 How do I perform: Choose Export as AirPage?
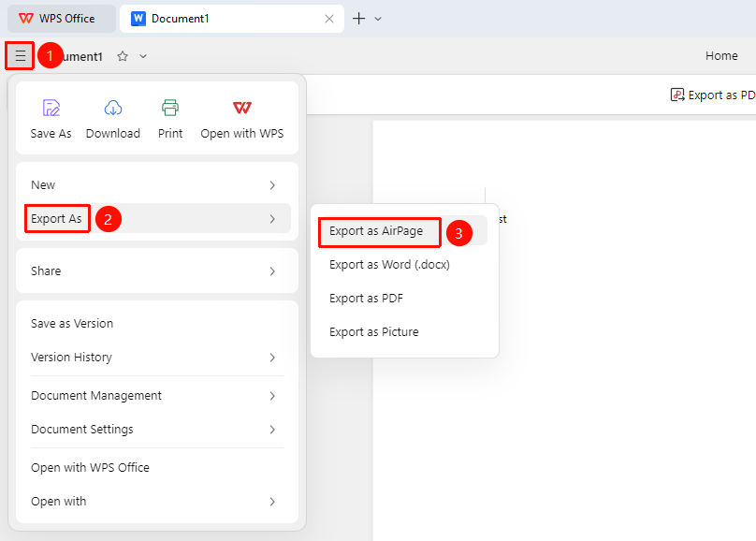click(x=404, y=231)
